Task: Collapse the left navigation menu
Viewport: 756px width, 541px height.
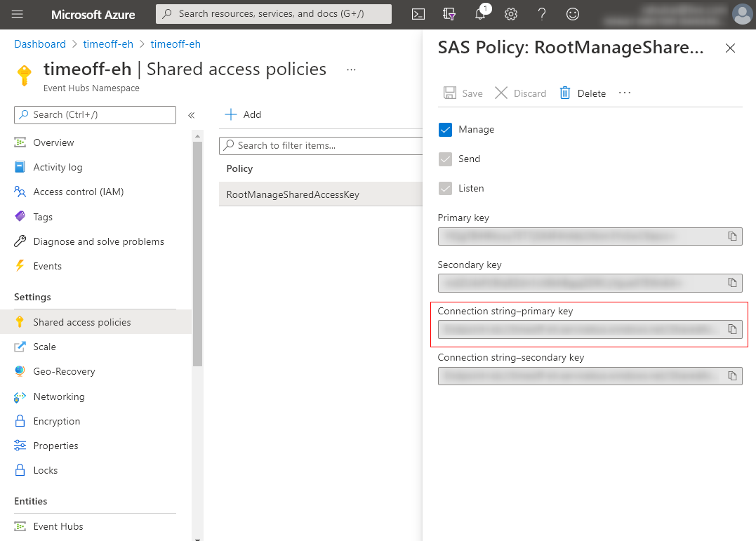Action: pyautogui.click(x=191, y=115)
